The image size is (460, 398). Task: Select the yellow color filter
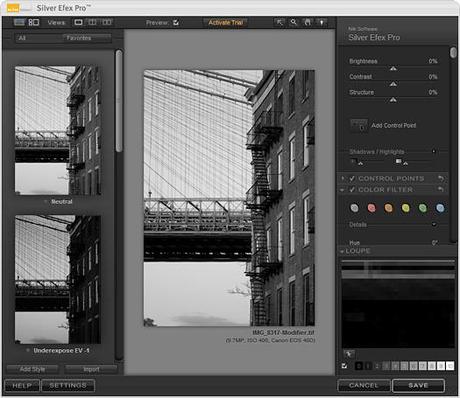click(405, 208)
